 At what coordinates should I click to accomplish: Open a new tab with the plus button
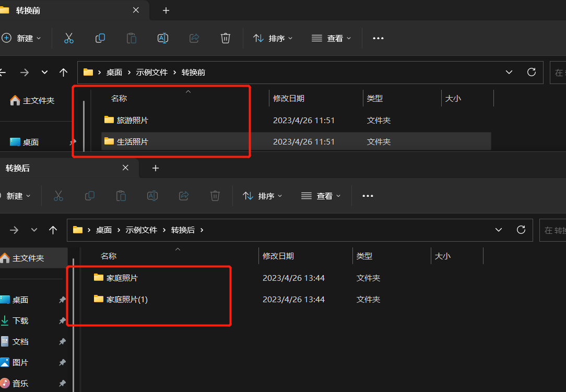[x=166, y=10]
